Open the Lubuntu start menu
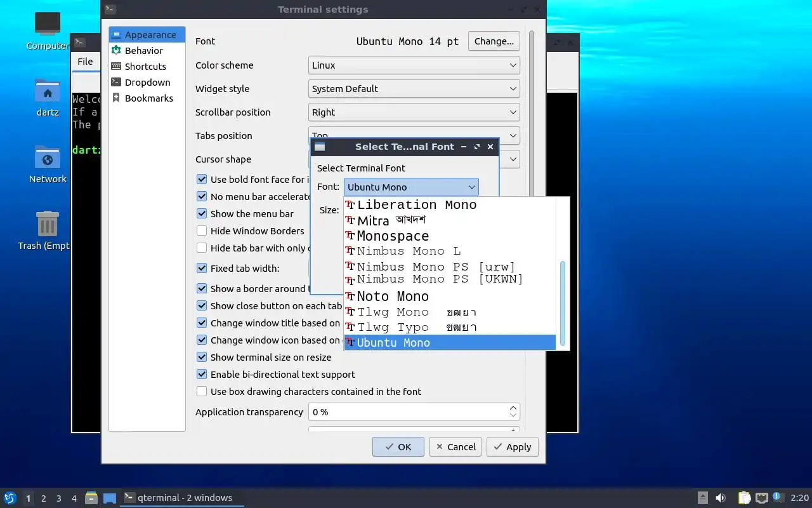Screen dimensions: 812x508 click(10, 498)
